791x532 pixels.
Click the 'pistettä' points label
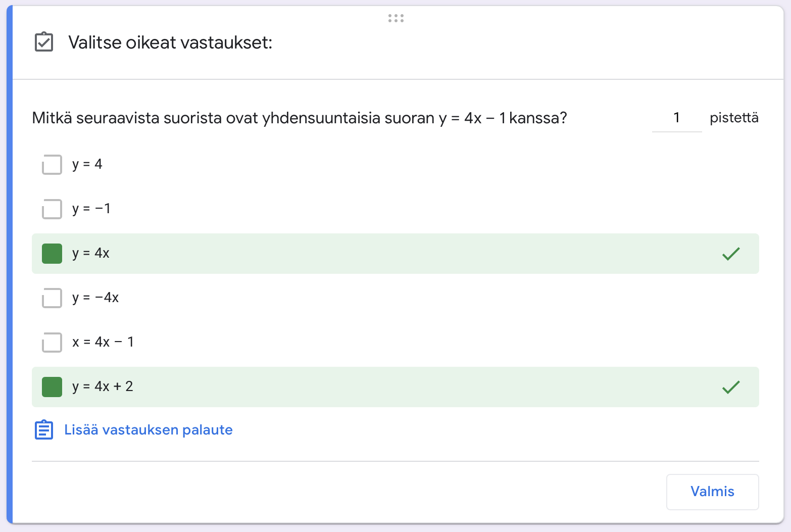tap(733, 118)
